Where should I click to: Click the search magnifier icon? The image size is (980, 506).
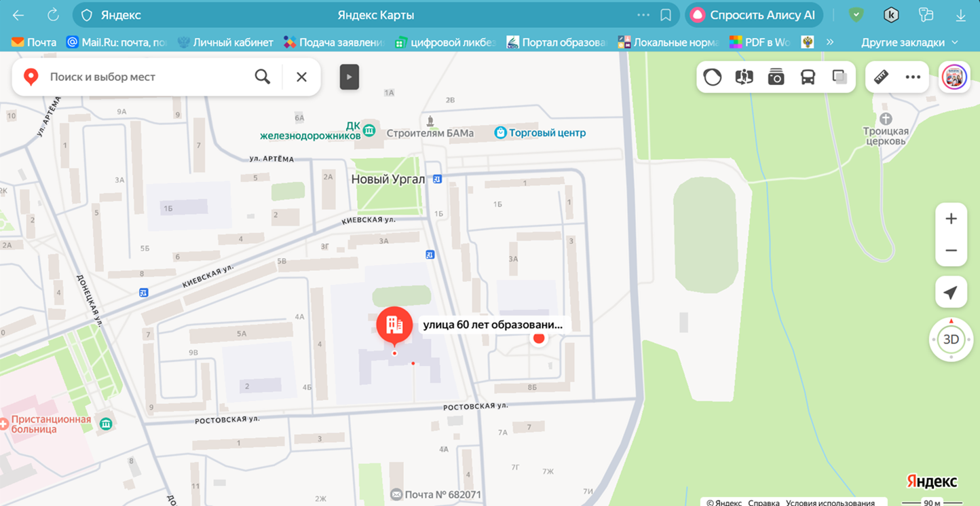pos(262,77)
